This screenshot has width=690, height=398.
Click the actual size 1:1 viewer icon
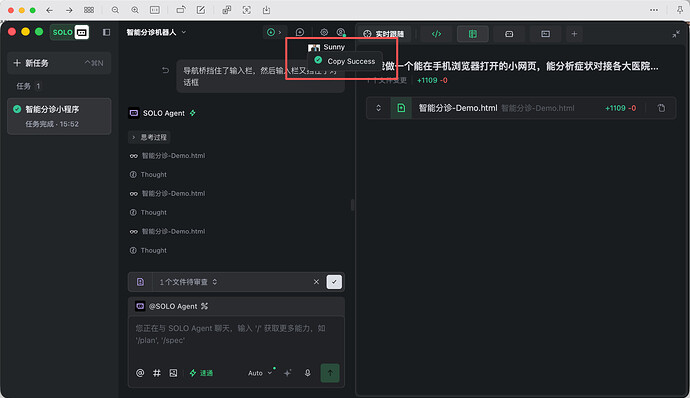(155, 10)
